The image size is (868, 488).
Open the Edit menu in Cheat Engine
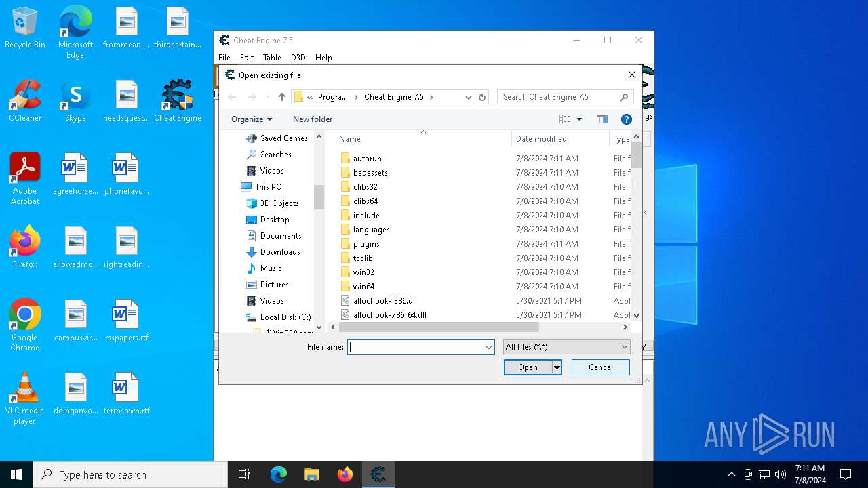point(247,58)
